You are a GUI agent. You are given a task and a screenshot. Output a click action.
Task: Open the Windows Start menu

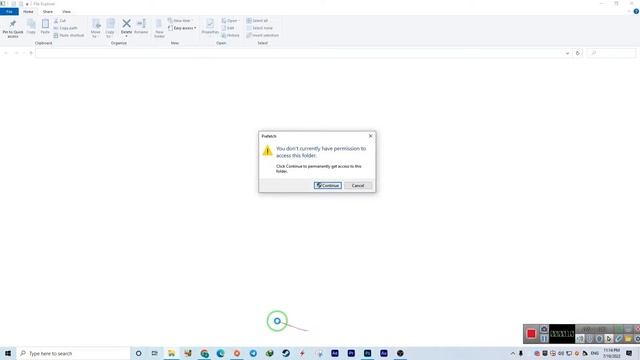(x=8, y=353)
